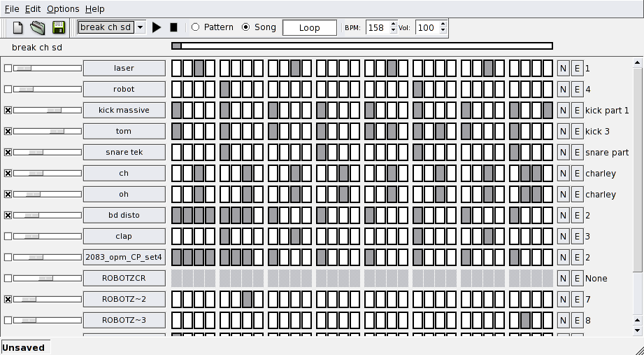Viewport: 644px width, 355px height.
Task: Click the song position progress bar
Action: (362, 46)
